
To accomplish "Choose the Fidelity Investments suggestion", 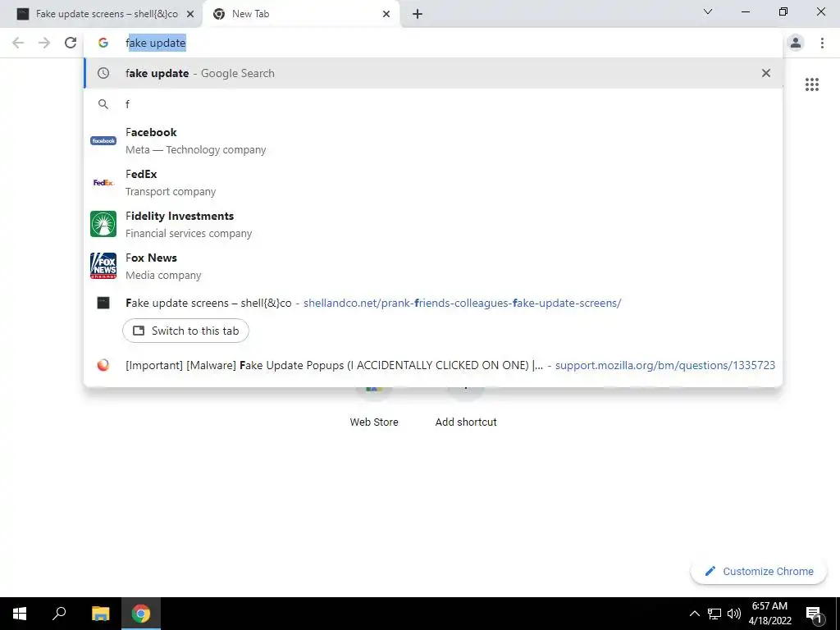I will (433, 224).
